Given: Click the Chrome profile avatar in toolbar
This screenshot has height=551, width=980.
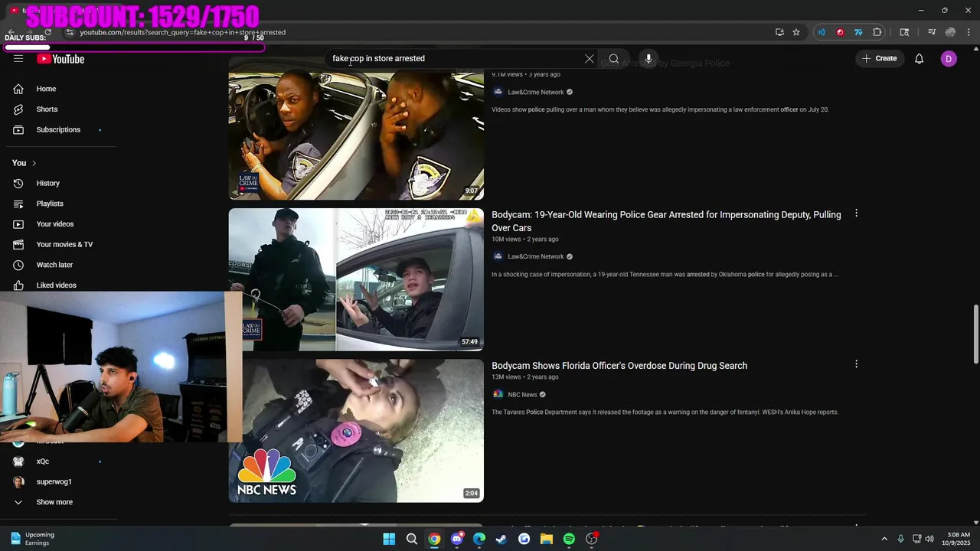Looking at the screenshot, I should [x=951, y=32].
